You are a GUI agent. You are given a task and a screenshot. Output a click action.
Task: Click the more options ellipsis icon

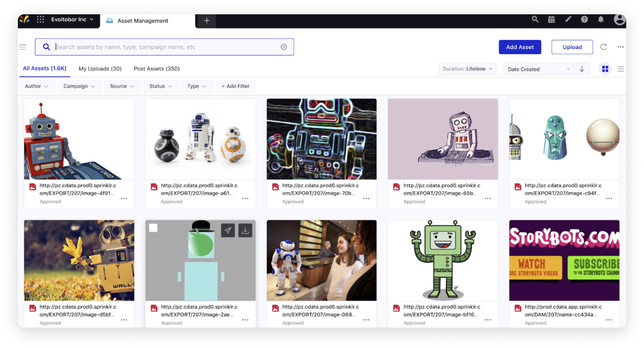621,46
